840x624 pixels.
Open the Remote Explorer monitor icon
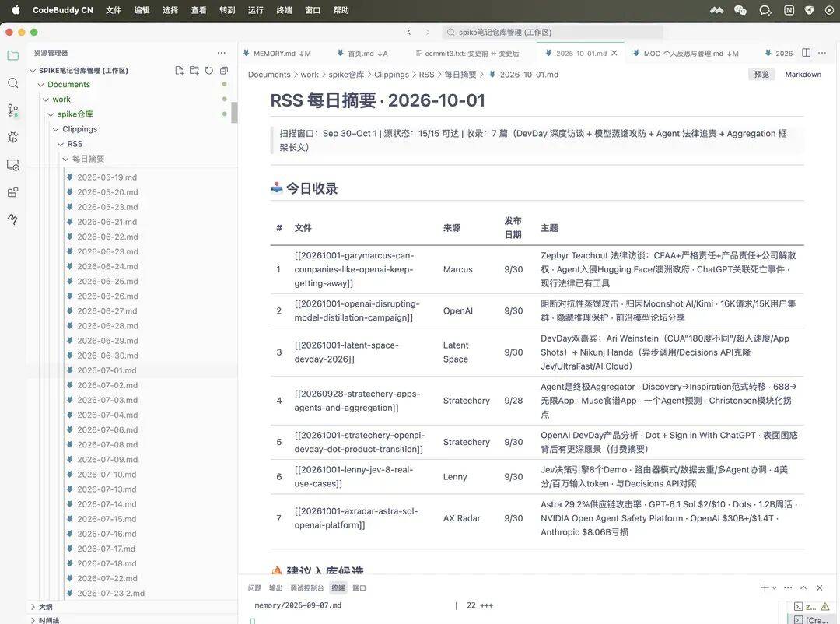(13, 165)
